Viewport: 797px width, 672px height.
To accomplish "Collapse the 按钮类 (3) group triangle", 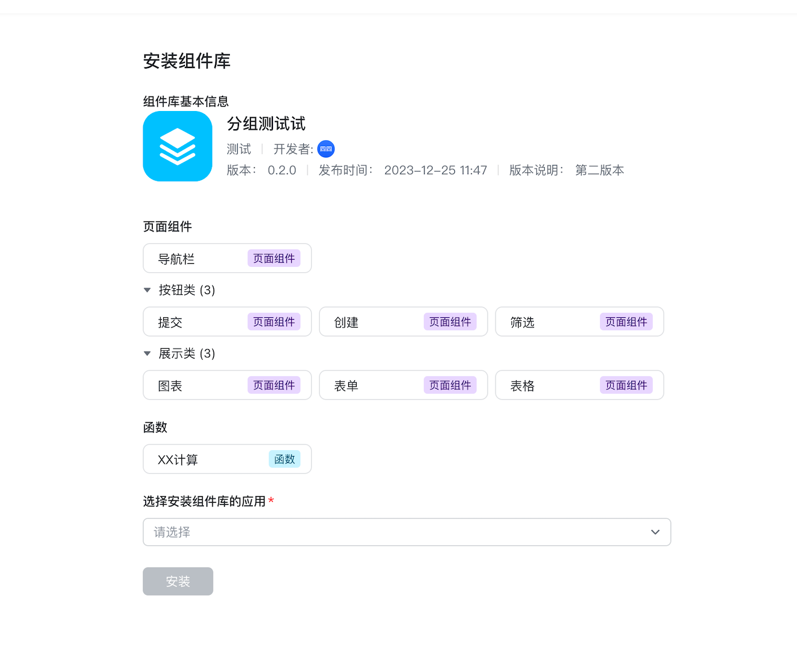I will click(x=147, y=290).
